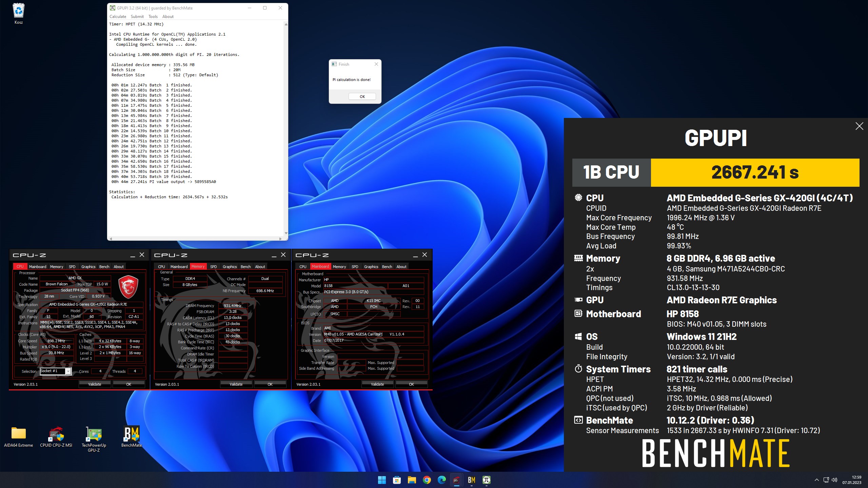
Task: Click Validate in third CPU-Z window
Action: (377, 384)
